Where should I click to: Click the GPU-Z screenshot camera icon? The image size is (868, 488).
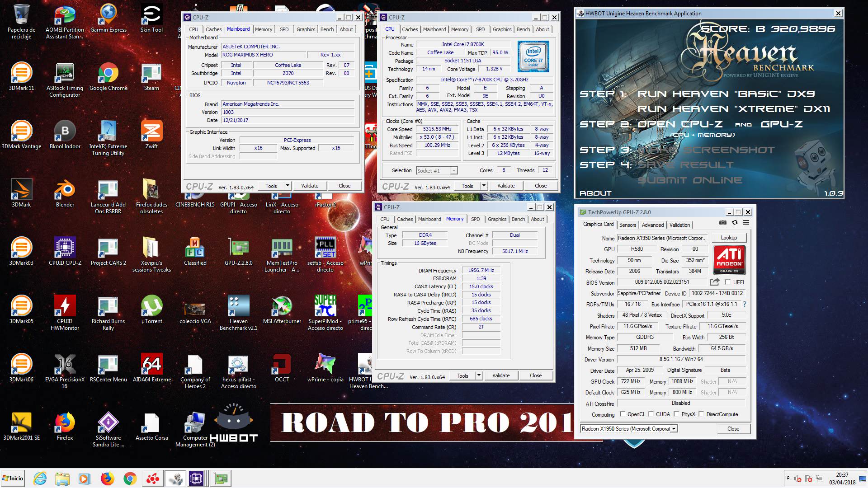click(x=723, y=222)
